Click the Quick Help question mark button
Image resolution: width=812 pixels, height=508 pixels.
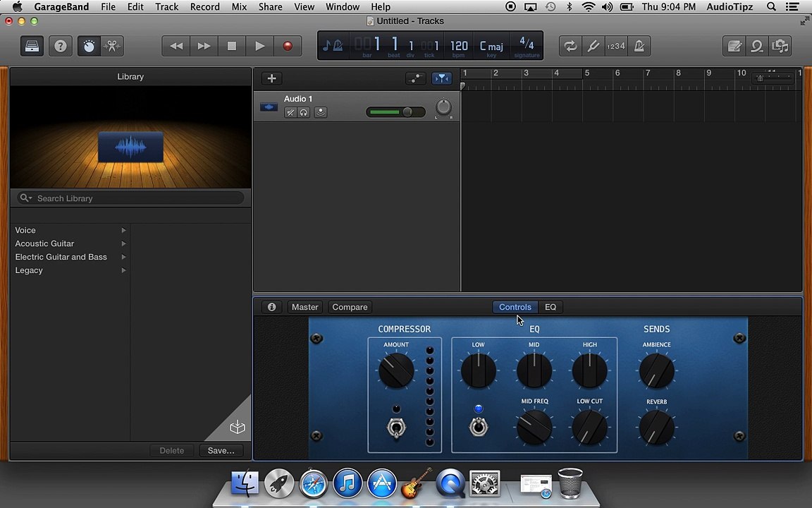(x=61, y=46)
